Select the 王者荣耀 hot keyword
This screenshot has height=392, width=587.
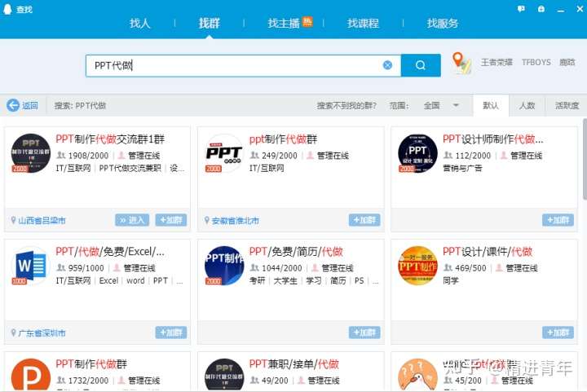click(497, 62)
